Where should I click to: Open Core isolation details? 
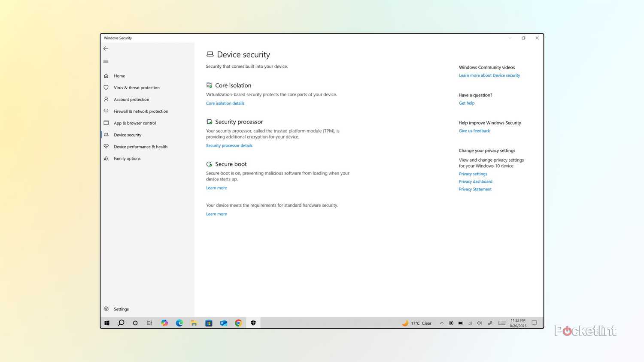tap(225, 103)
